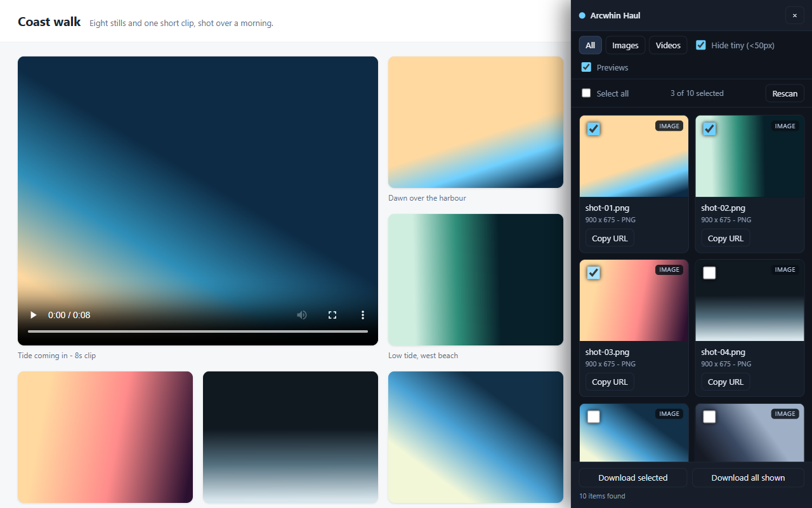Click the video time display 0:00 / 0:08
The height and width of the screenshot is (508, 812).
[x=69, y=315]
